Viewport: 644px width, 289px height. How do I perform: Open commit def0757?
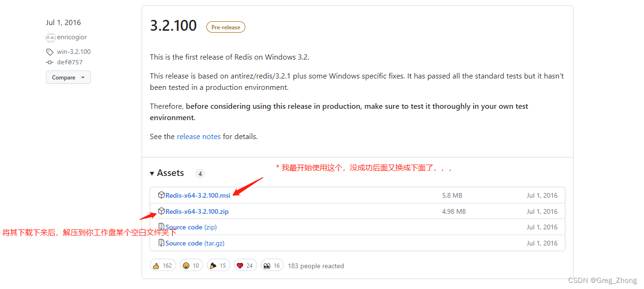[70, 62]
